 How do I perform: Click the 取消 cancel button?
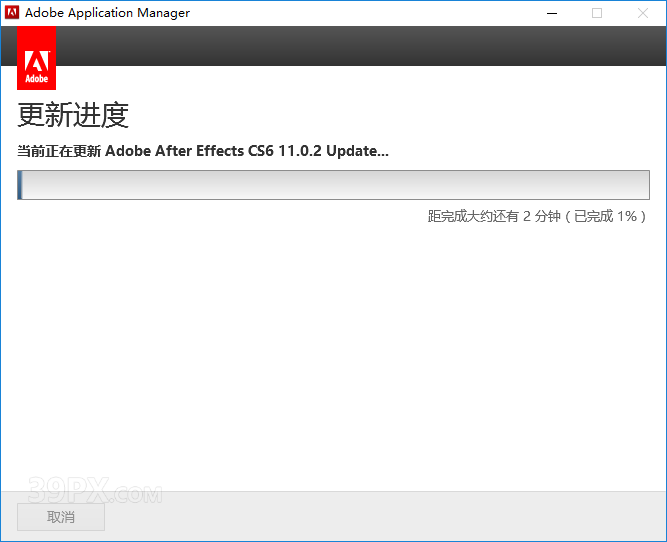61,517
